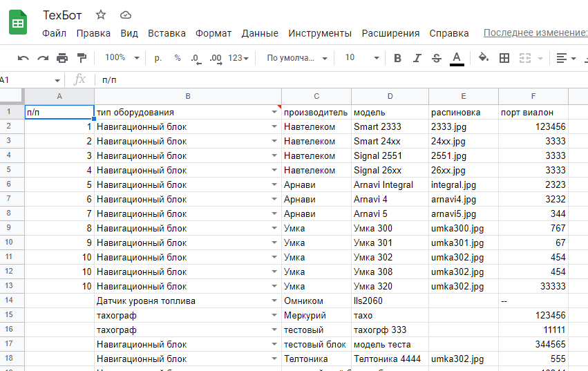Screen dimensions: 588x371
Task: Open validation dropdown in row 18
Action: pos(274,359)
